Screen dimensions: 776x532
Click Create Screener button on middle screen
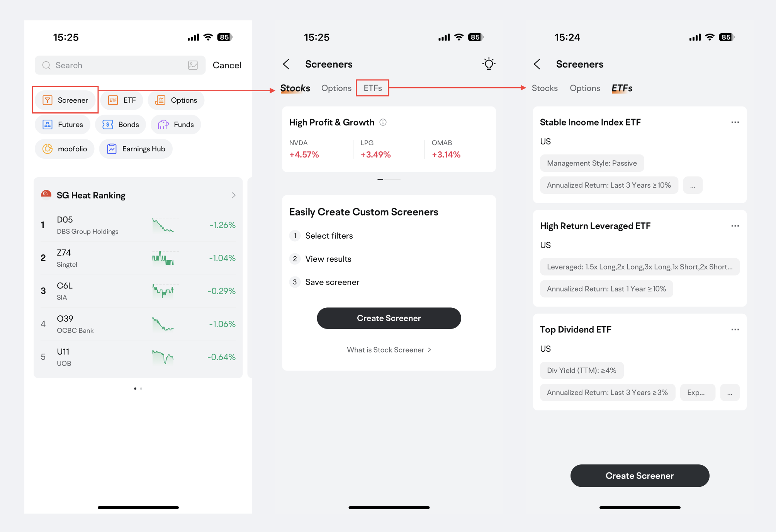[389, 318]
